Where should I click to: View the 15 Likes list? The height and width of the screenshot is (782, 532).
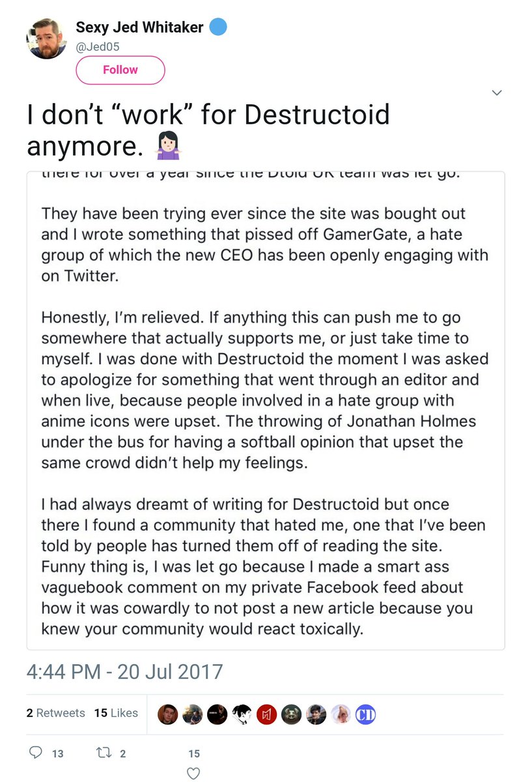[x=116, y=713]
